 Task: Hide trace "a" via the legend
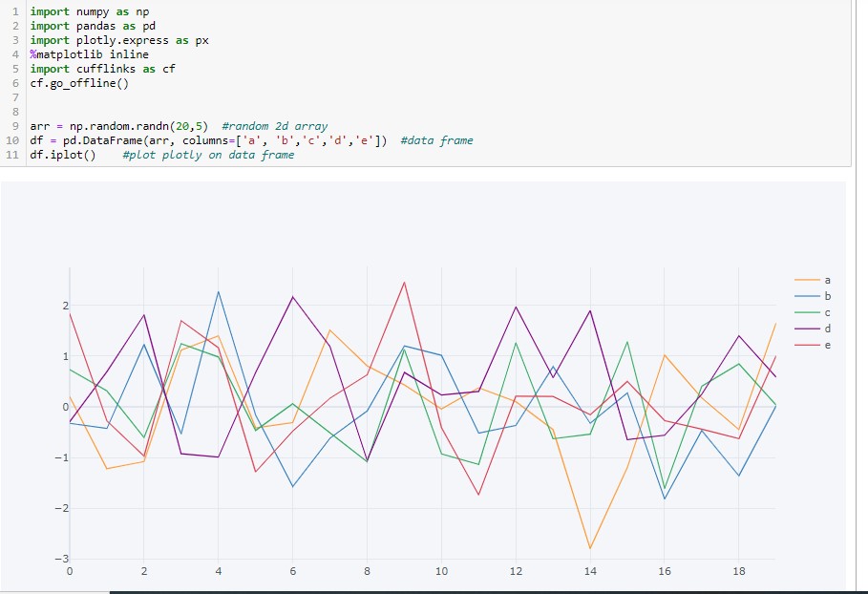tap(827, 280)
